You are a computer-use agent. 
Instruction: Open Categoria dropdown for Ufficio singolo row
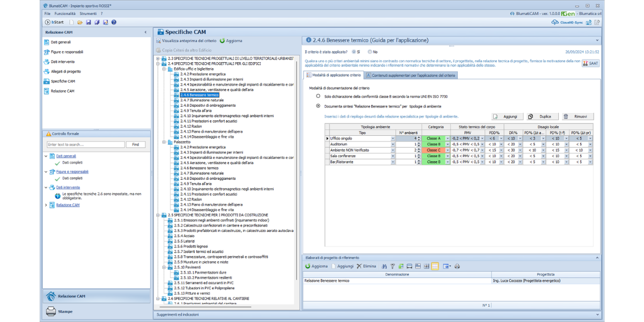(448, 138)
